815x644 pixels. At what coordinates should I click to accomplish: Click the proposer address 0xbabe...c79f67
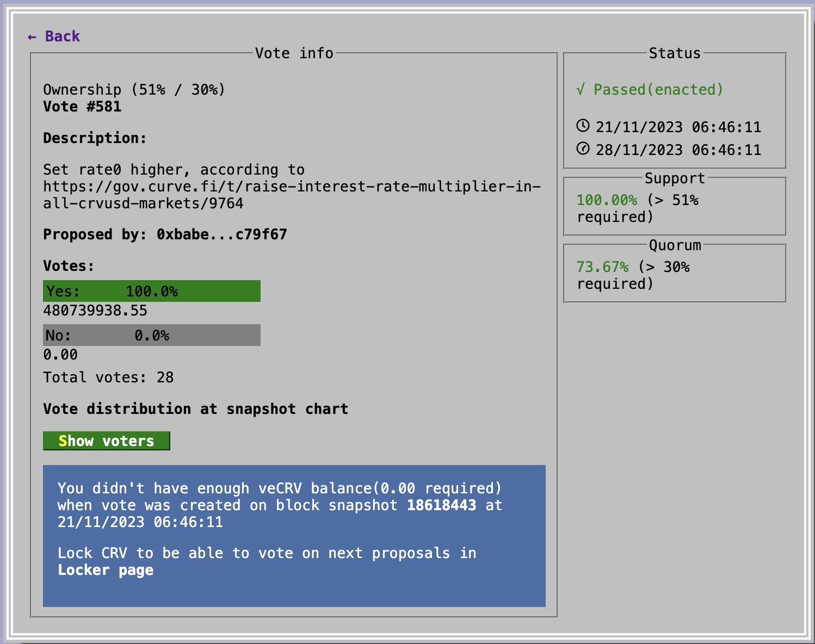pyautogui.click(x=221, y=234)
